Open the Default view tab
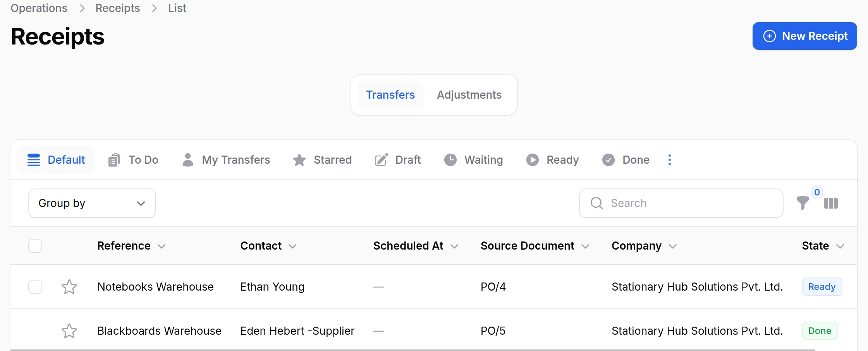 click(56, 160)
